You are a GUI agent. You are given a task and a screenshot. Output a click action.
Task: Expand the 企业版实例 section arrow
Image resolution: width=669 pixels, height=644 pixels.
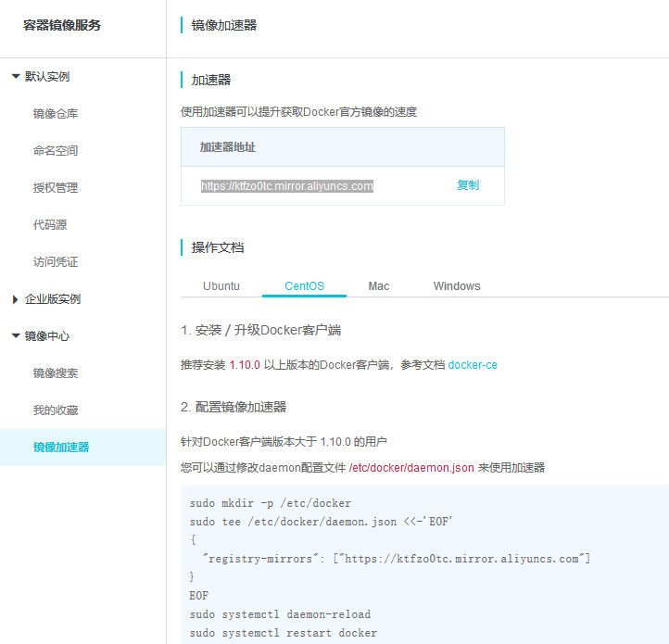coord(16,299)
